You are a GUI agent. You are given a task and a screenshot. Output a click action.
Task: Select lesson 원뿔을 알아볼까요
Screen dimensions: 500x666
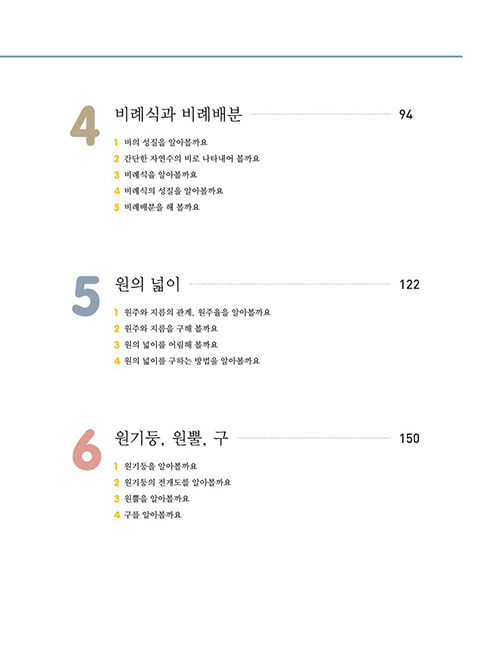coord(157,498)
